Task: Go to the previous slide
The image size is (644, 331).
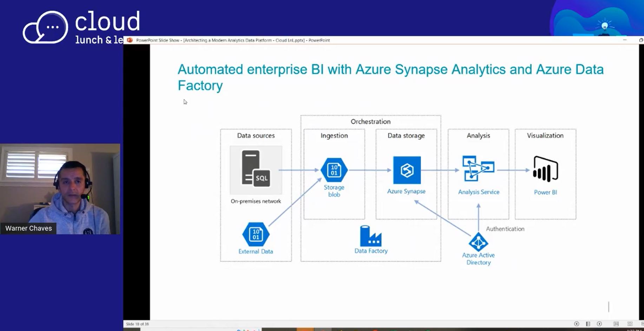Action: coord(576,324)
